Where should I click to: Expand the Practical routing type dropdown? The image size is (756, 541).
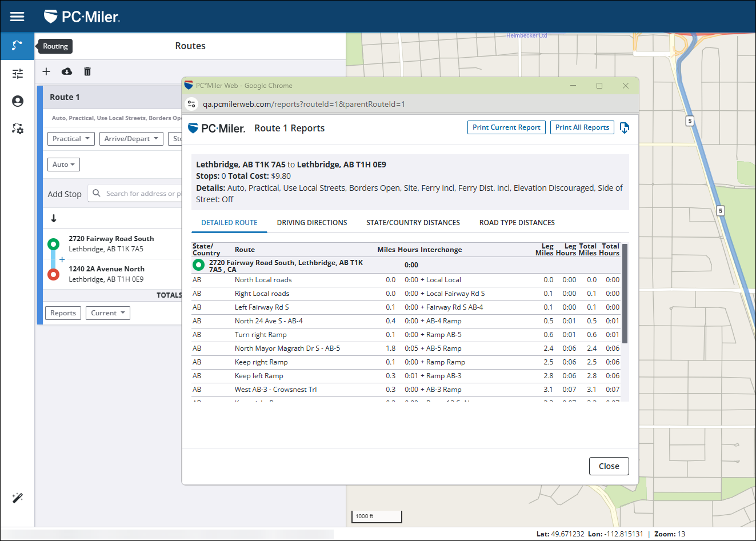point(71,139)
